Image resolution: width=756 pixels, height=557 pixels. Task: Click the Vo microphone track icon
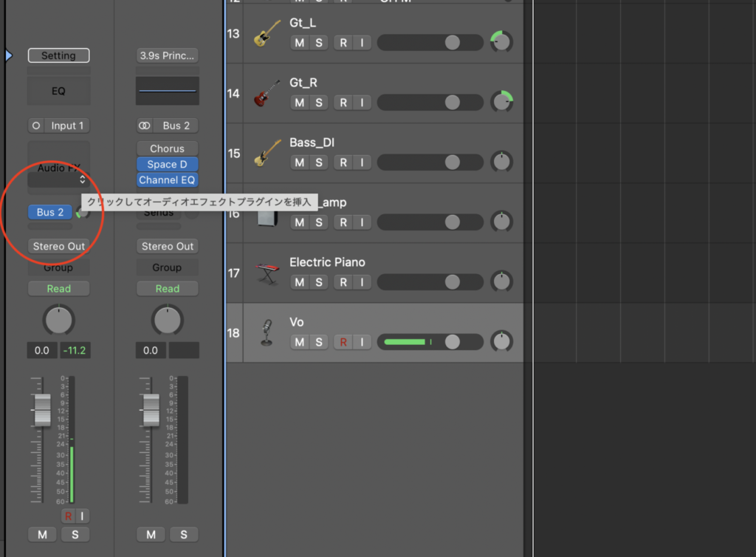[x=267, y=333]
